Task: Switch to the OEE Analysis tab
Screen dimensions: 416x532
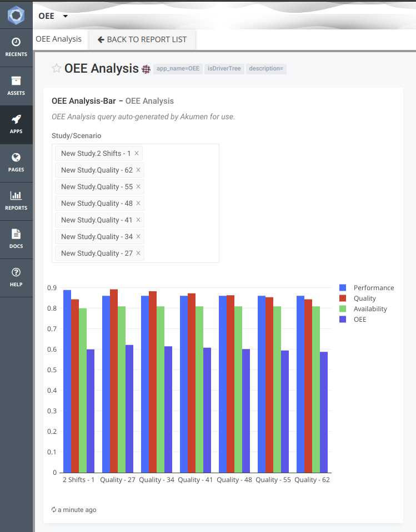Action: point(58,39)
